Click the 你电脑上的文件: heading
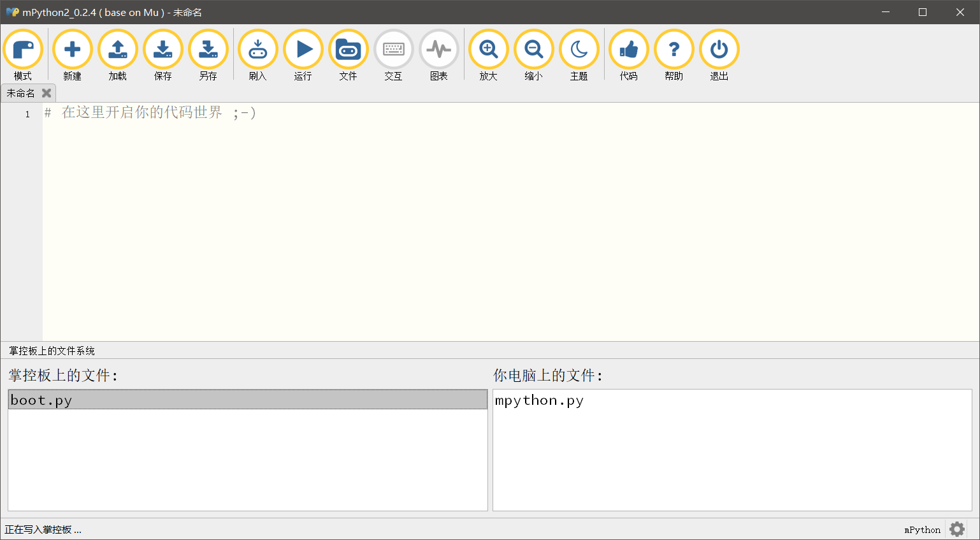The width and height of the screenshot is (980, 540). 548,376
